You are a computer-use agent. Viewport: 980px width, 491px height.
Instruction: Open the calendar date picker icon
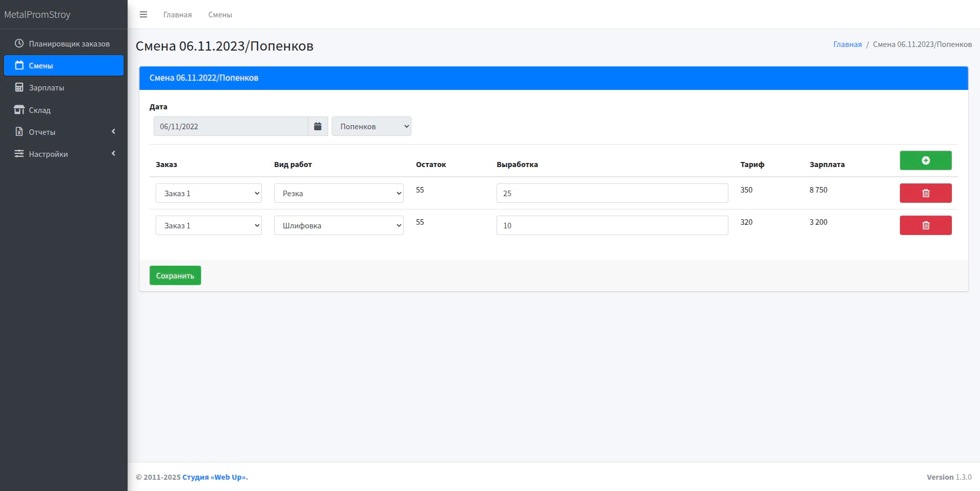317,126
